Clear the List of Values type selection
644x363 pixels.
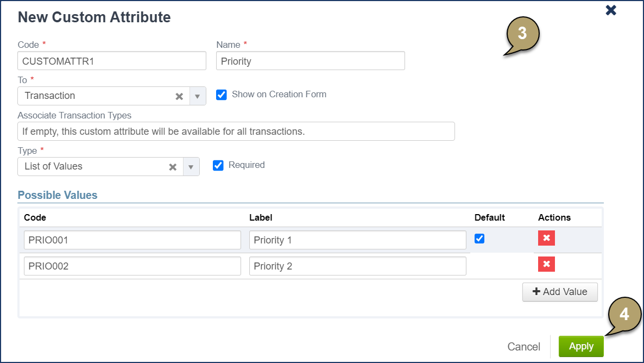(173, 167)
